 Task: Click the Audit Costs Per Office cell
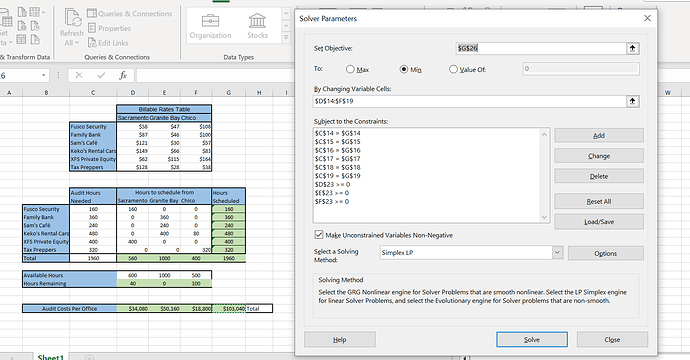[x=70, y=309]
